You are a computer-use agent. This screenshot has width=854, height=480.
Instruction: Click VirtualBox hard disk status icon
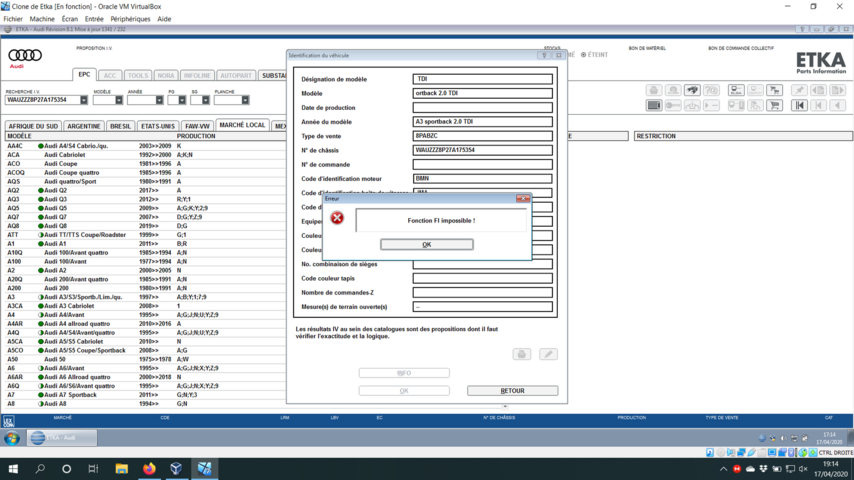coord(710,452)
